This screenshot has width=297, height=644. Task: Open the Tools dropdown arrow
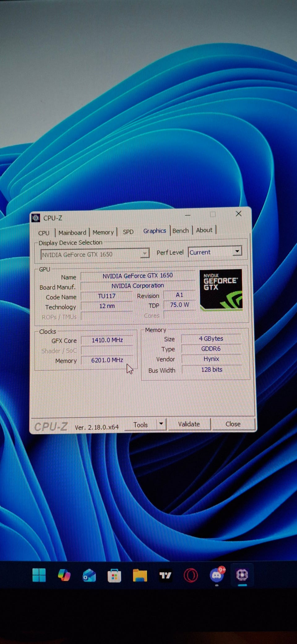(161, 424)
